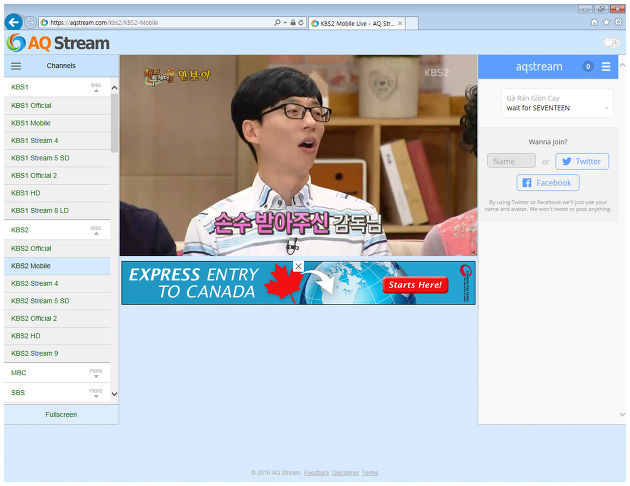630x486 pixels.
Task: Click the chat panel scroll down arrow
Action: pos(622,414)
